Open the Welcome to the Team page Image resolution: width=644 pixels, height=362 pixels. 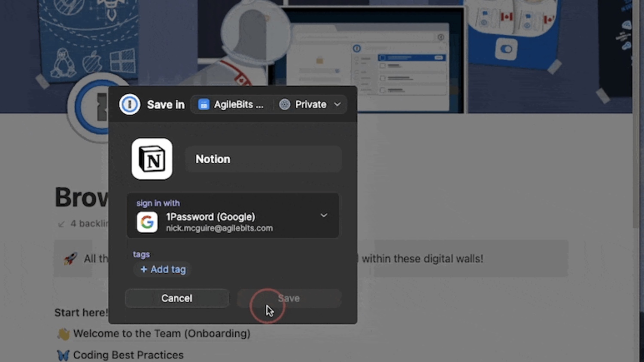[x=162, y=333]
